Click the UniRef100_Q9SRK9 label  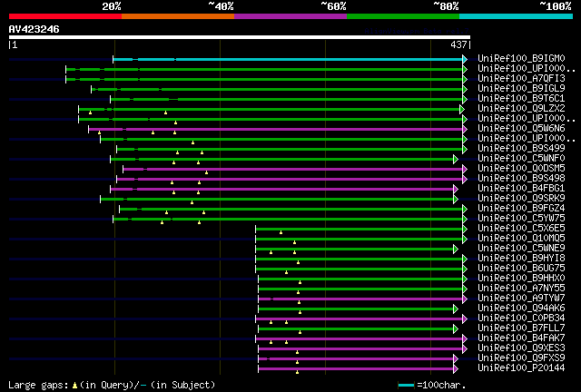(521, 199)
